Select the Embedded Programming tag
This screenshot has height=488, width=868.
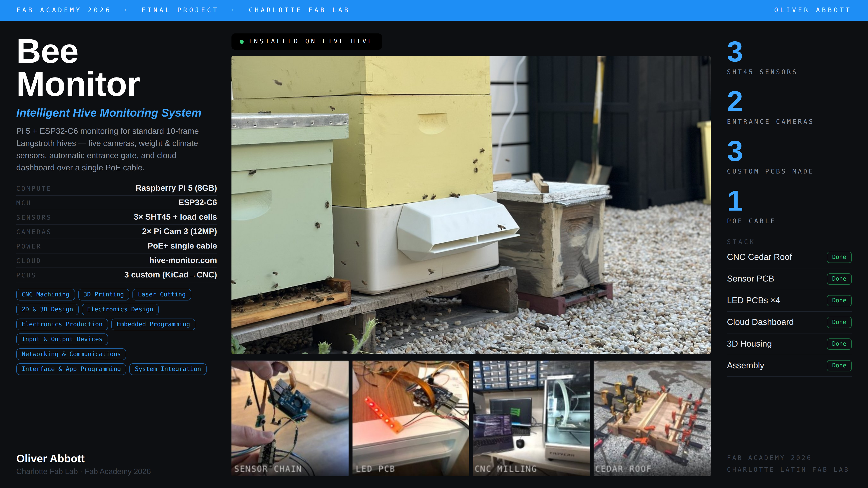[153, 324]
